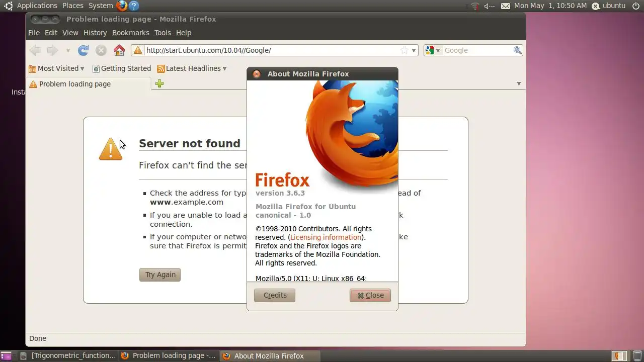The image size is (644, 362).
Task: Click the bookmark star in address bar
Action: [x=404, y=50]
